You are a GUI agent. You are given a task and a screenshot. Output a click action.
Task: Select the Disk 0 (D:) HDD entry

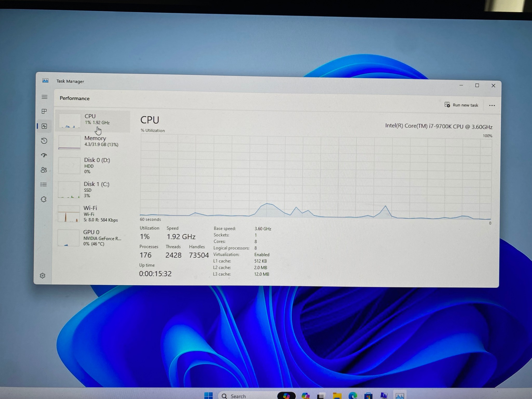click(92, 165)
